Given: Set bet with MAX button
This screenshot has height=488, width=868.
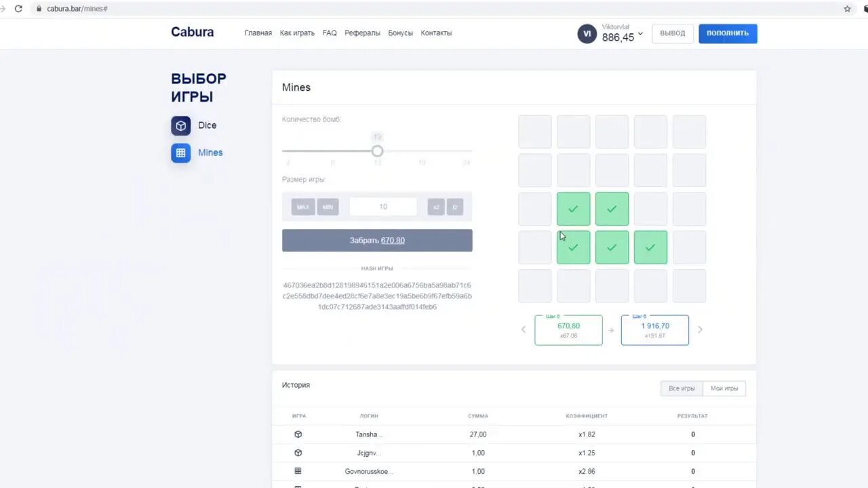Looking at the screenshot, I should pyautogui.click(x=303, y=207).
